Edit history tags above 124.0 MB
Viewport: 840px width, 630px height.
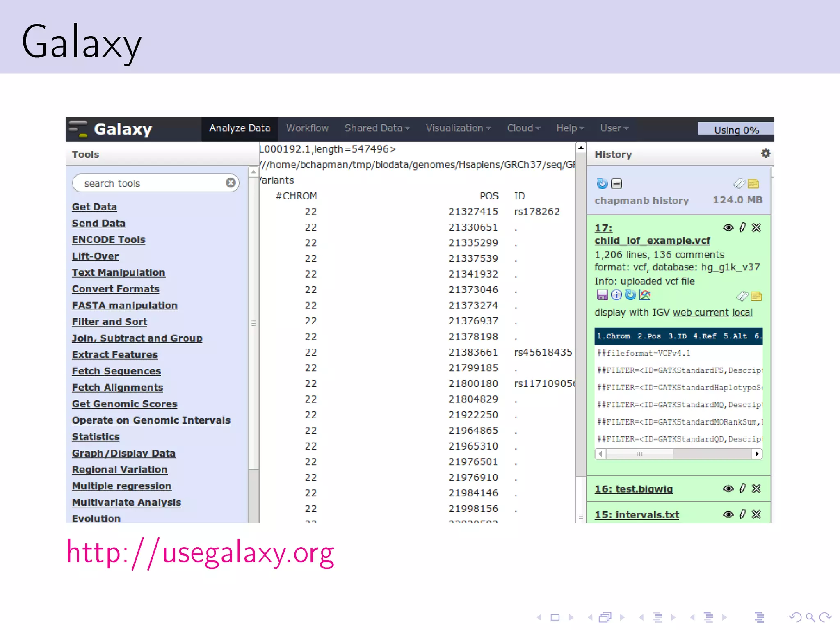[x=739, y=183]
